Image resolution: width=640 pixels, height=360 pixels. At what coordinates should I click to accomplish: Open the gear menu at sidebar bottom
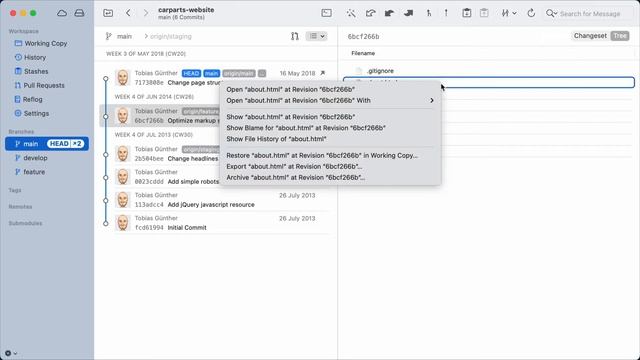pyautogui.click(x=11, y=353)
